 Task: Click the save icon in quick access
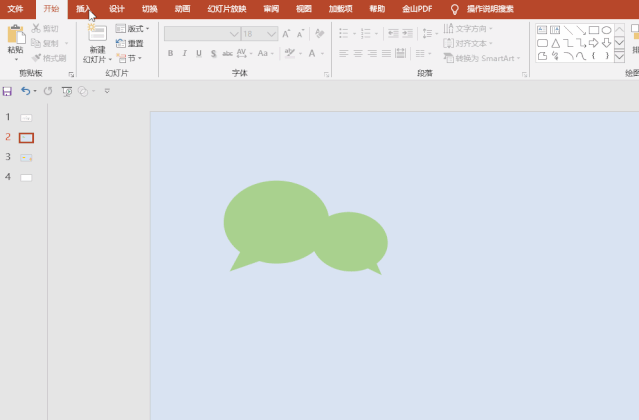pos(7,91)
